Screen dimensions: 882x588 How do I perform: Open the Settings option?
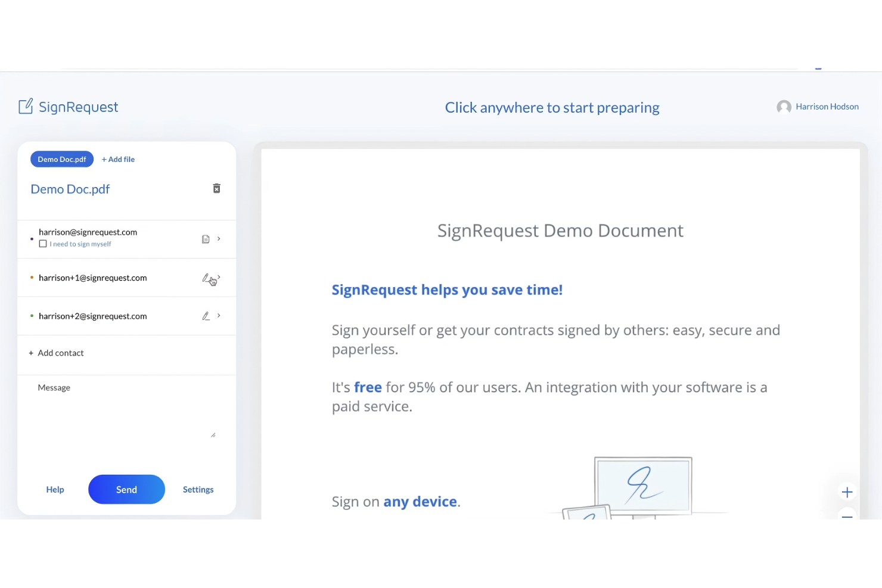tap(198, 489)
